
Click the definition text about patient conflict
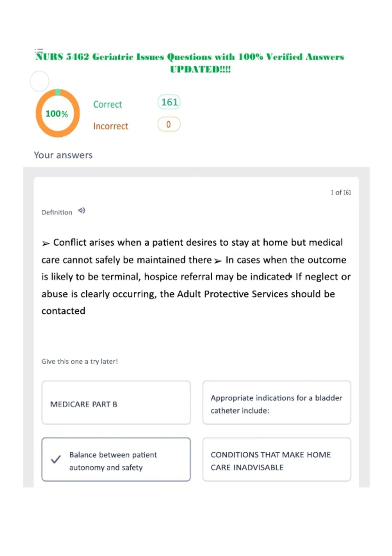(x=196, y=276)
